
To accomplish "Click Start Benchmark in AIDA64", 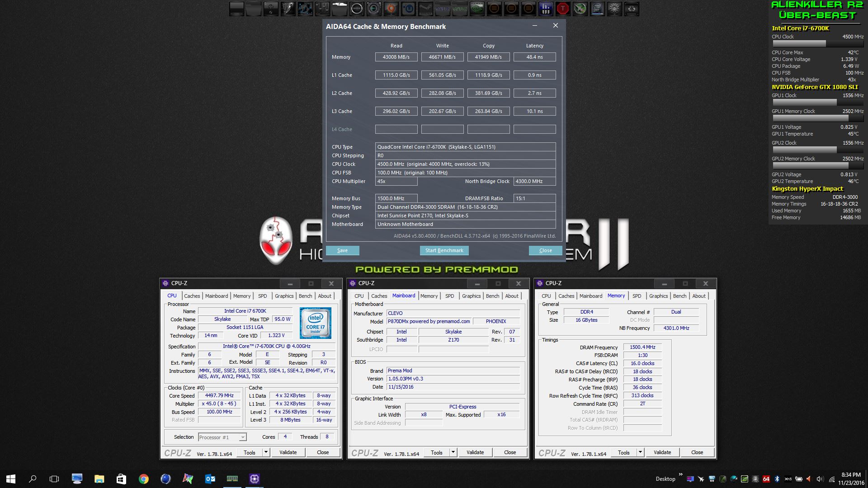I will point(444,250).
